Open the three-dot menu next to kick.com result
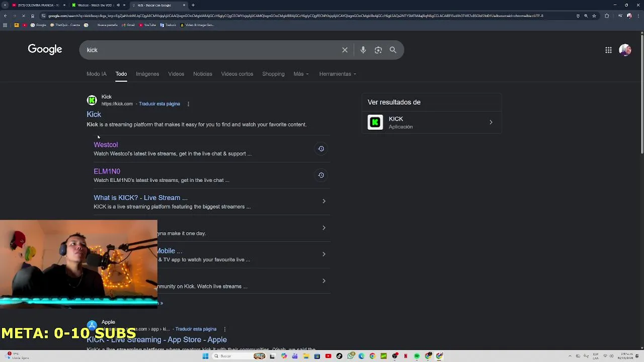The width and height of the screenshot is (644, 362). [x=188, y=104]
